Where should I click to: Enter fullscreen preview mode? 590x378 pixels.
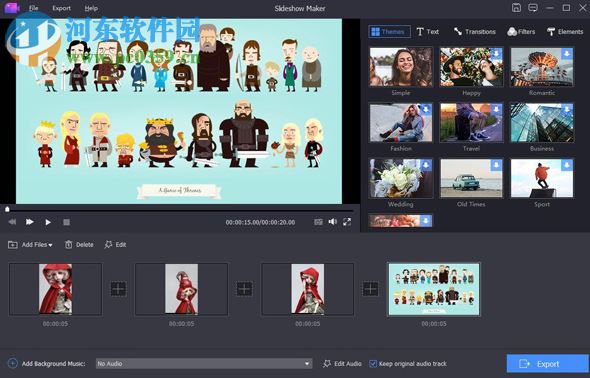tap(347, 222)
